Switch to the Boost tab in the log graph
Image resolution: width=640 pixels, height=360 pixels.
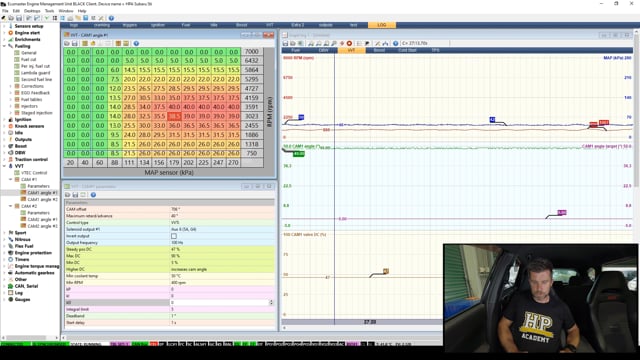379,50
